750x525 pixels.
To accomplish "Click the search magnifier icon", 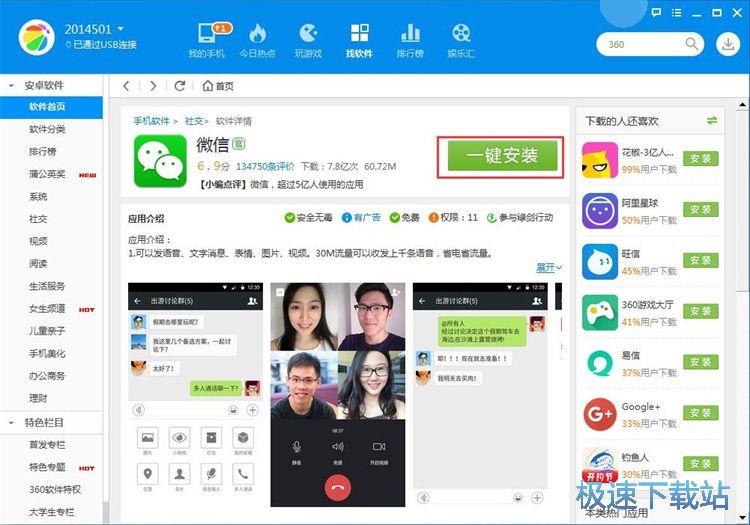I will click(x=692, y=44).
